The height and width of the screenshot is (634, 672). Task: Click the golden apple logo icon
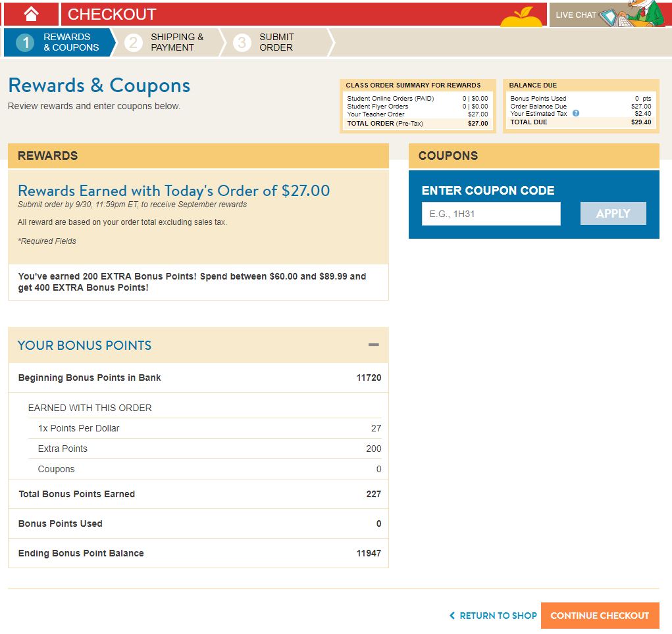521,16
